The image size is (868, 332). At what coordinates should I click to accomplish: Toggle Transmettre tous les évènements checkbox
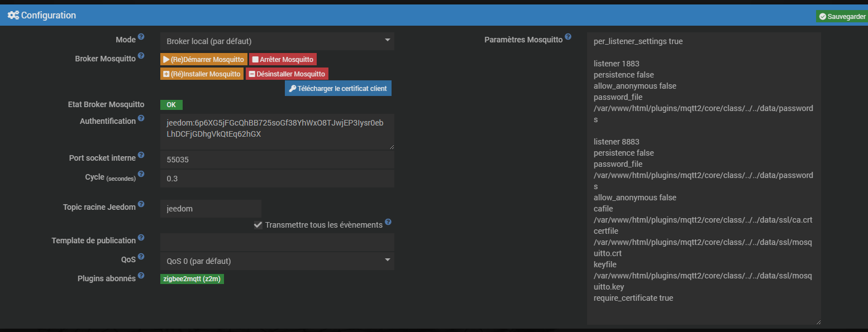coord(258,225)
